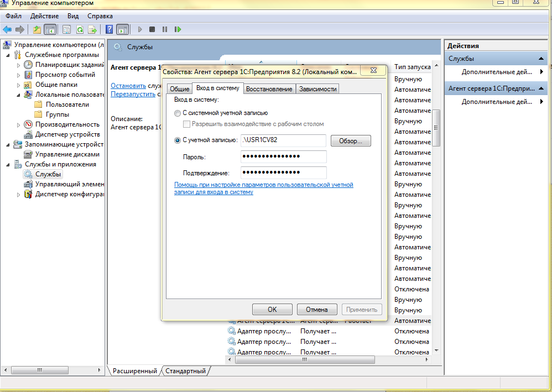Switch to the Расширенный view tab

point(135,371)
